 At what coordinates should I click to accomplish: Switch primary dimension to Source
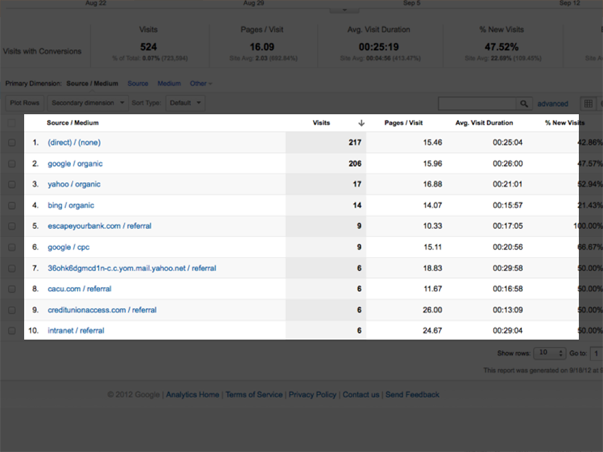click(138, 84)
